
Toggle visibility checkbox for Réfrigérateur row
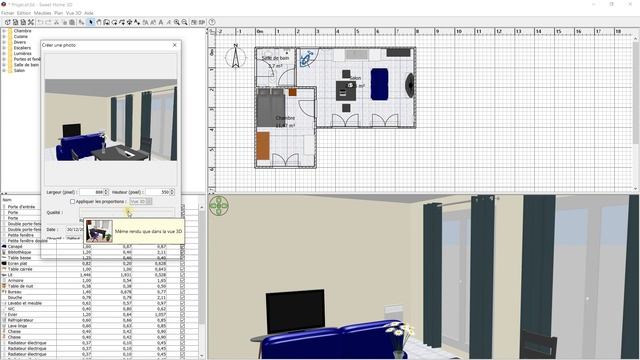(182, 320)
